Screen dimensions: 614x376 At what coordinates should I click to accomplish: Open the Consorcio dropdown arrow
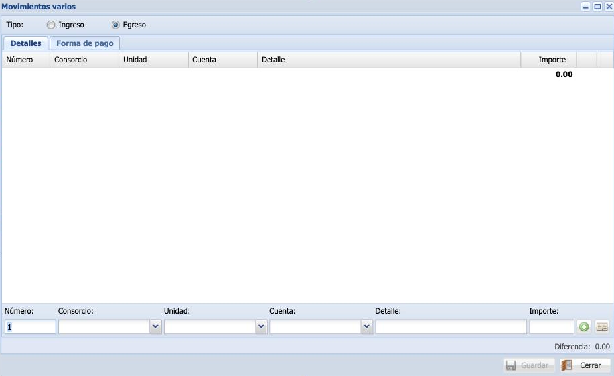pyautogui.click(x=155, y=327)
